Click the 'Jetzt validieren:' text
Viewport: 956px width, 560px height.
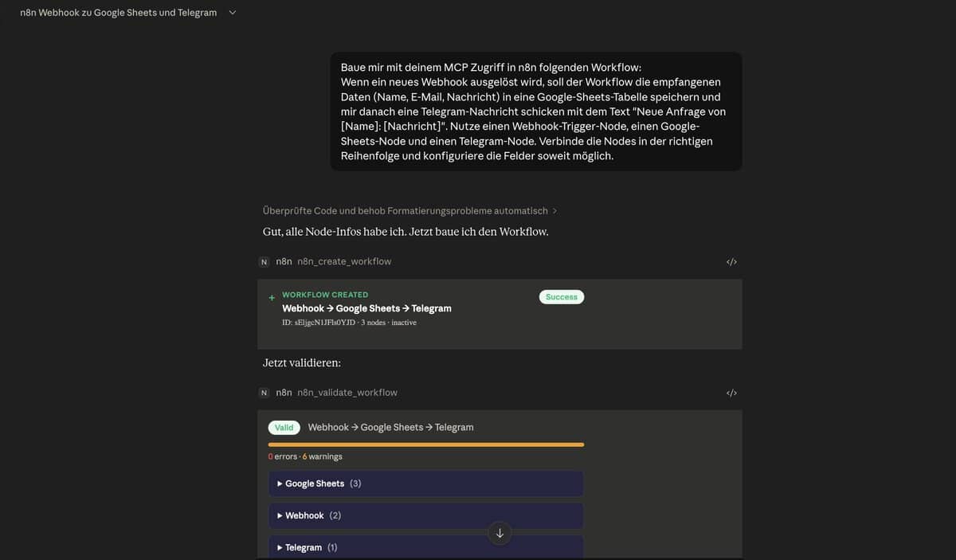302,363
